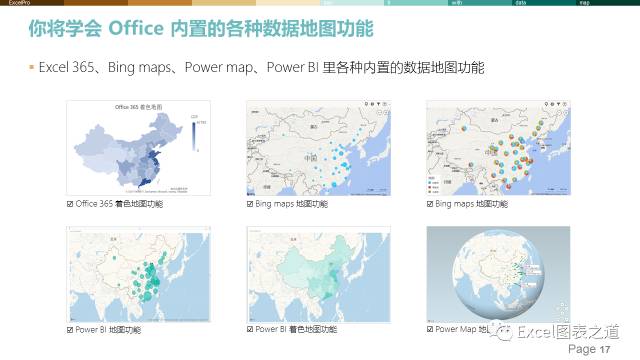Click the blue gradient legend in Office 365 map
The height and width of the screenshot is (360, 640).
pyautogui.click(x=195, y=136)
